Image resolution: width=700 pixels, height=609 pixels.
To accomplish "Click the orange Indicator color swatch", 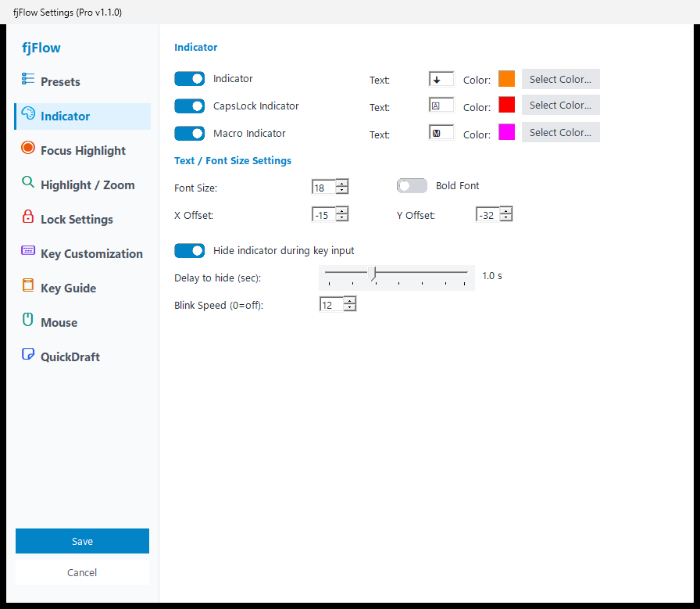I will 506,79.
